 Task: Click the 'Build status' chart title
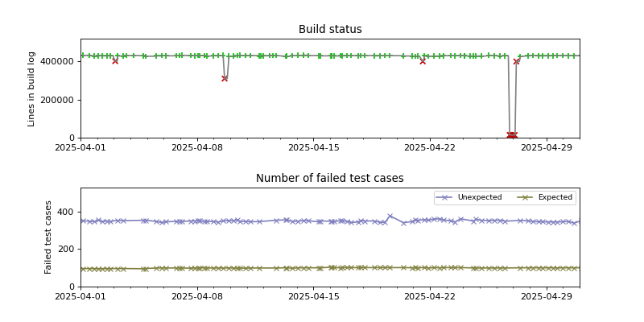330,30
